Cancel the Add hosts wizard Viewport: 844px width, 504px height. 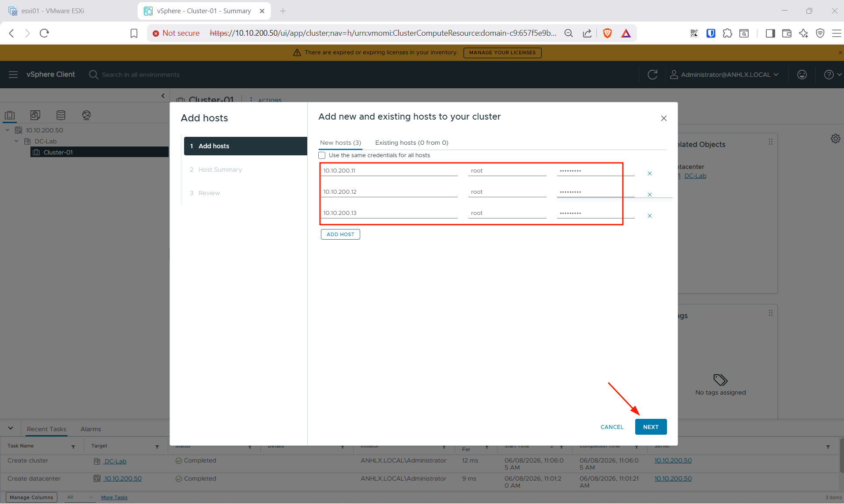(x=612, y=427)
